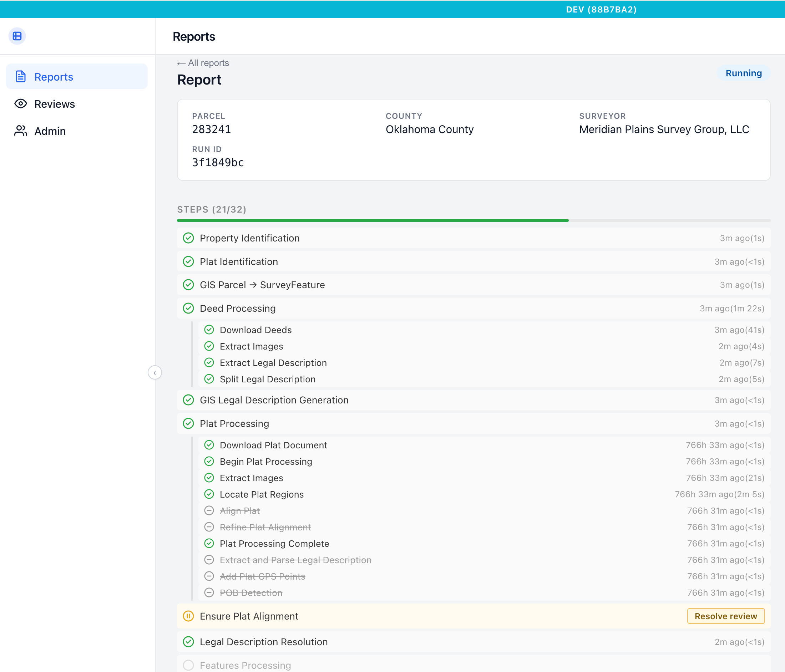Click Property Identification green check icon

pos(188,238)
